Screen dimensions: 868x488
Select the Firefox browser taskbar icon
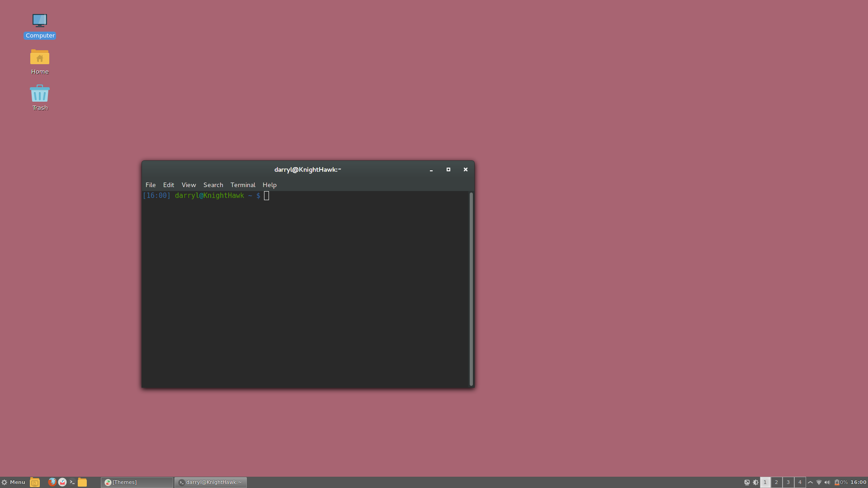click(x=52, y=482)
